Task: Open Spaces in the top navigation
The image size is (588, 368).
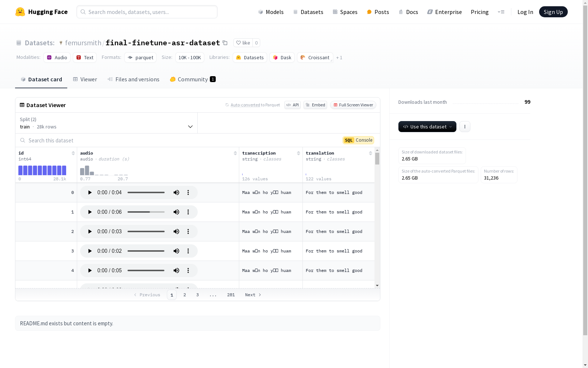Action: click(345, 12)
